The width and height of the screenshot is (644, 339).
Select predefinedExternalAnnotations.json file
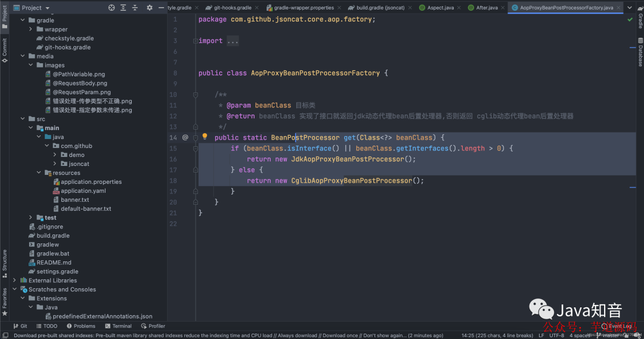[98, 316]
